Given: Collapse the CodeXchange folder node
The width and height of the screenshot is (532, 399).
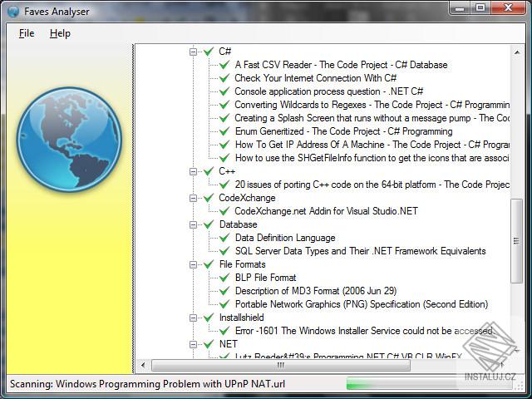Looking at the screenshot, I should pyautogui.click(x=193, y=198).
